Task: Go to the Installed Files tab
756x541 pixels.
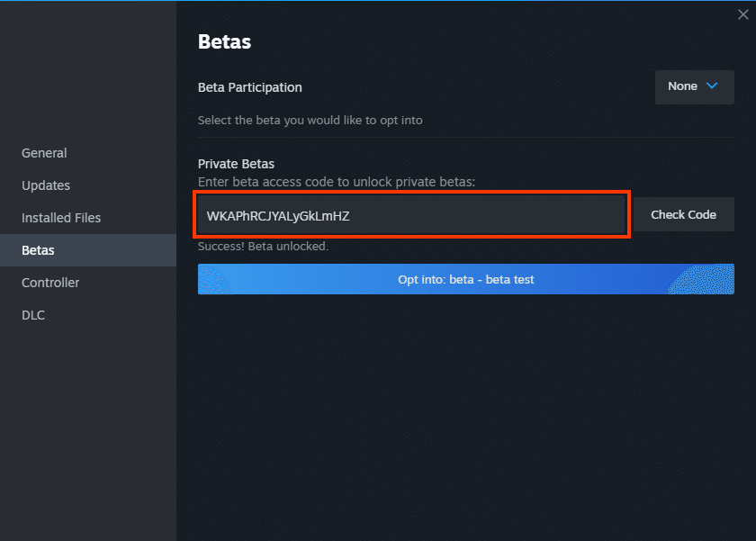Action: coord(88,218)
